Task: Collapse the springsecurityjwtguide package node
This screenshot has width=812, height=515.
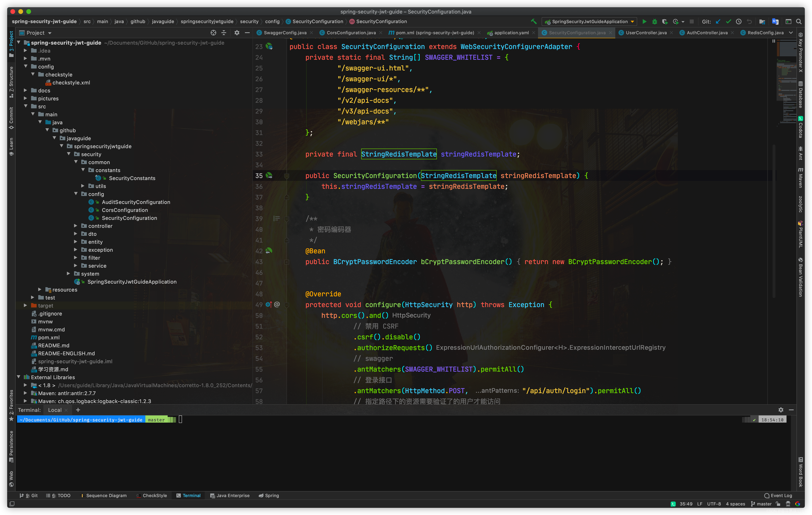Action: point(61,146)
